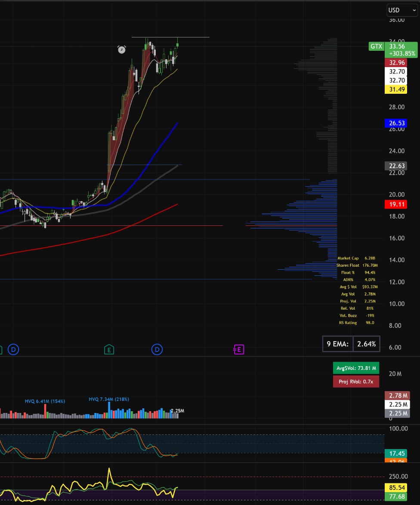Click the 250.00 indicator axis label

[x=398, y=476]
